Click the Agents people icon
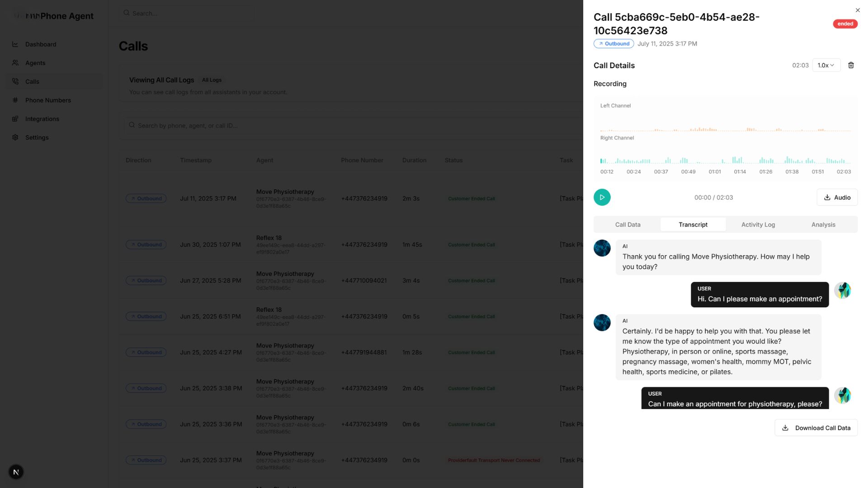This screenshot has width=868, height=488. click(15, 63)
